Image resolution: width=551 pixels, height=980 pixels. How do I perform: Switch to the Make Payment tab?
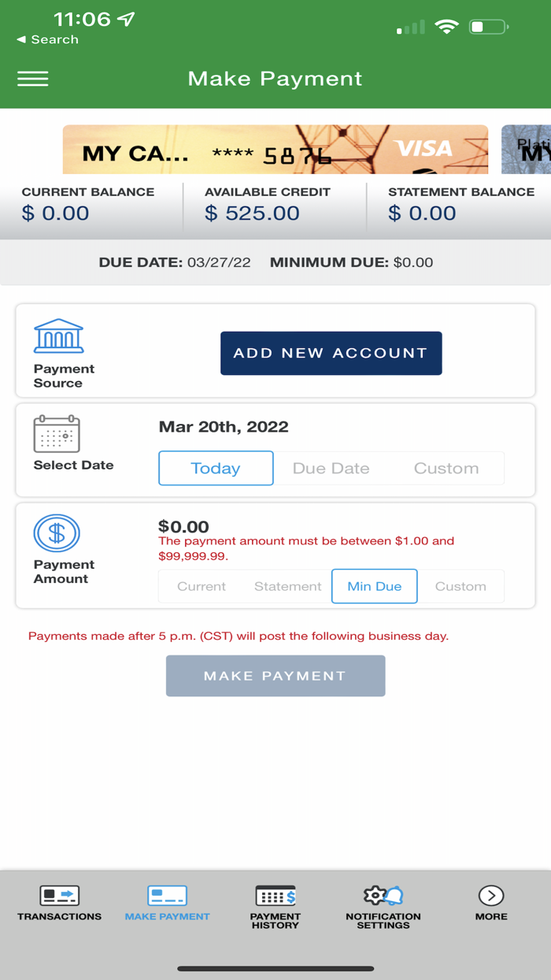coord(166,896)
